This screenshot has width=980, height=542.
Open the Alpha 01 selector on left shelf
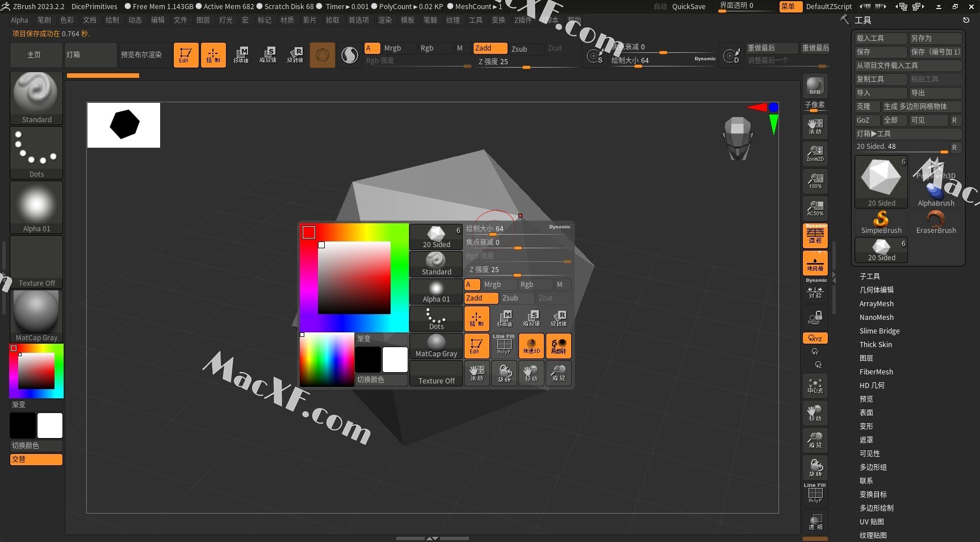pos(36,207)
